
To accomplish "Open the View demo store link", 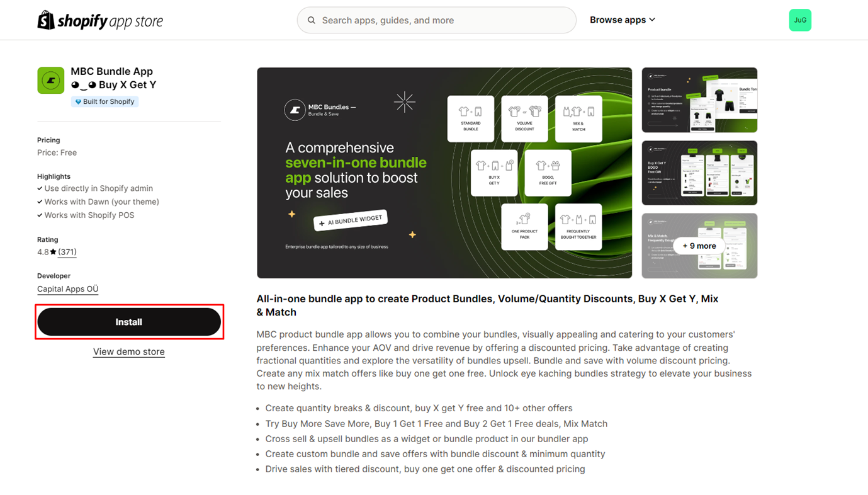I will 129,352.
